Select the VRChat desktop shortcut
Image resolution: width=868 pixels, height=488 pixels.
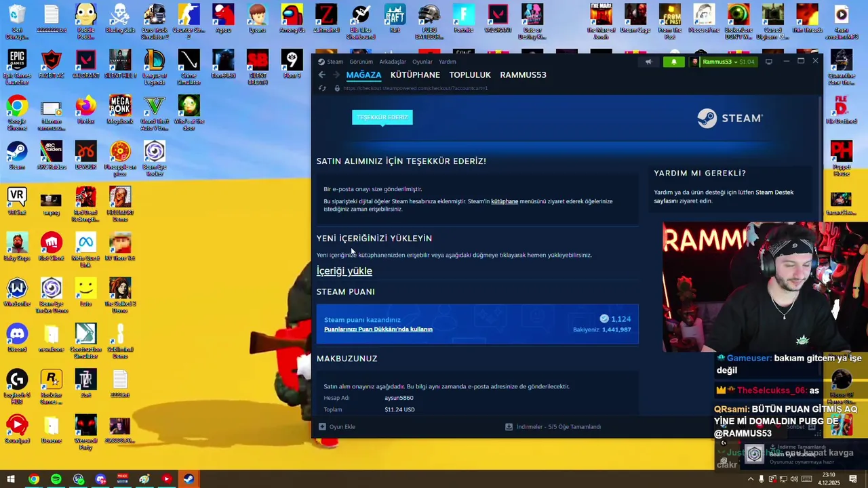coord(17,201)
